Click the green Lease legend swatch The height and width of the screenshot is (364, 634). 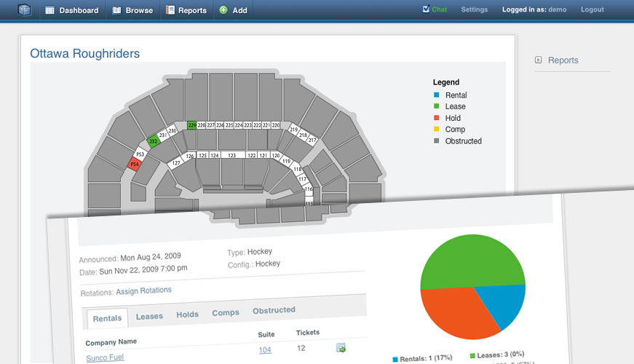click(436, 106)
